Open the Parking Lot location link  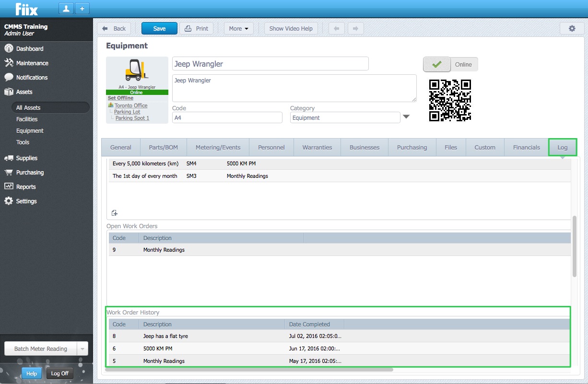(127, 112)
